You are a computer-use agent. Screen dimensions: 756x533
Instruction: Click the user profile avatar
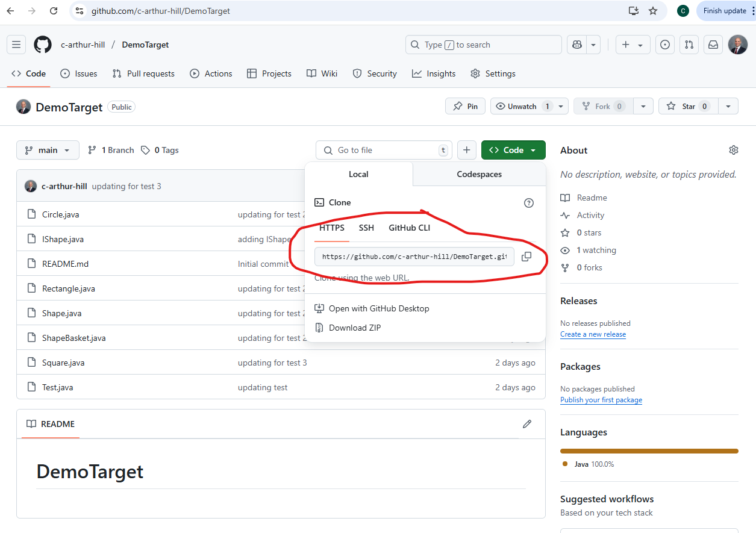pos(738,45)
